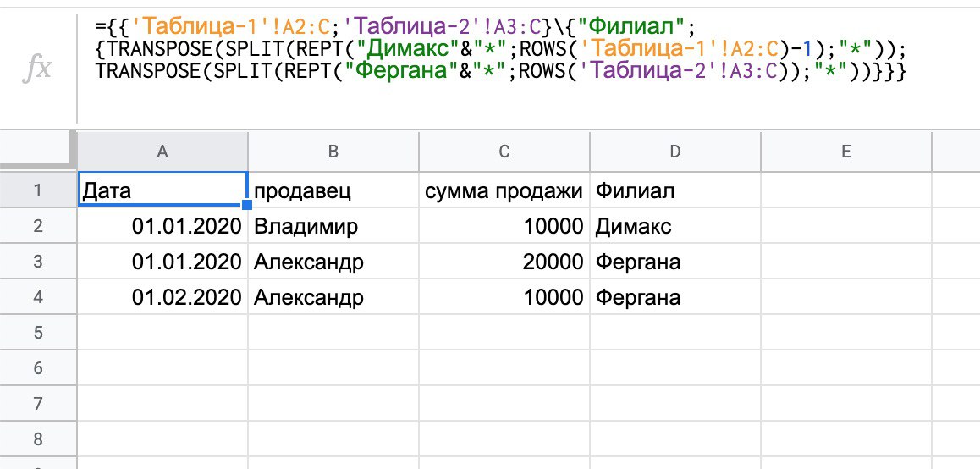Select row 3 header

point(38,262)
